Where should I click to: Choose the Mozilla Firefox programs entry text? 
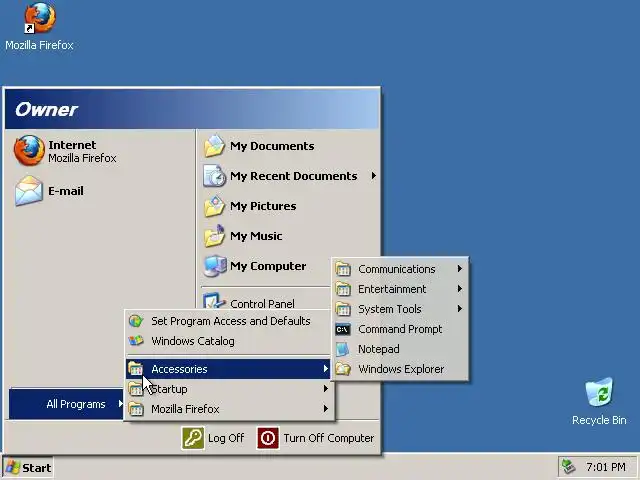[x=185, y=409]
